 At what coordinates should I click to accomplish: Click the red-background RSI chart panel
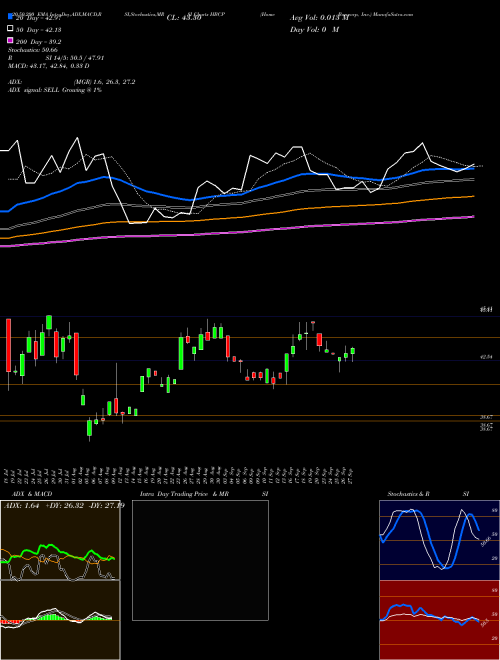439,620
